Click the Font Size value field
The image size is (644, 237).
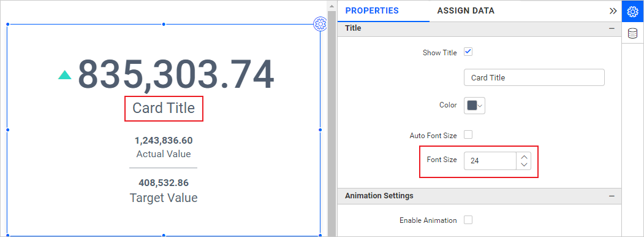[x=490, y=161]
